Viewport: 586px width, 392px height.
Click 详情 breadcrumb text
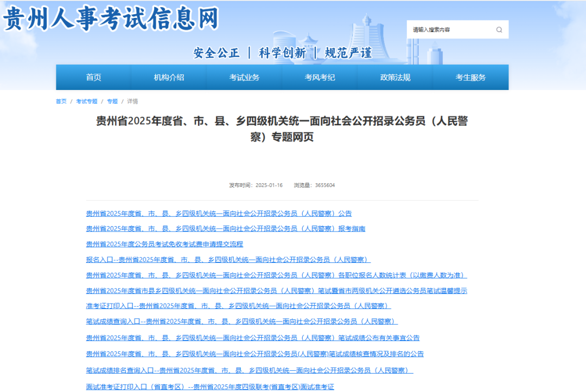pyautogui.click(x=132, y=101)
